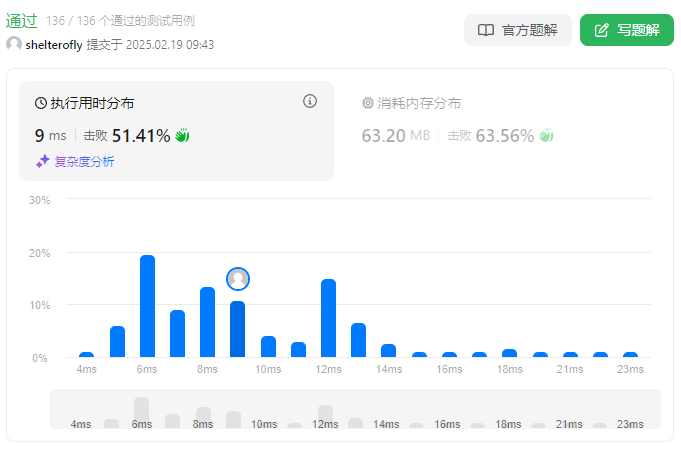The height and width of the screenshot is (451, 681).
Task: Click the user avatar beside shelterofly
Action: (x=14, y=44)
